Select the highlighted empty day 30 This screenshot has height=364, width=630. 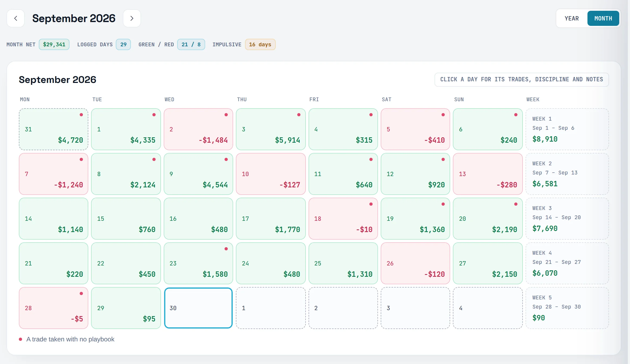tap(198, 308)
